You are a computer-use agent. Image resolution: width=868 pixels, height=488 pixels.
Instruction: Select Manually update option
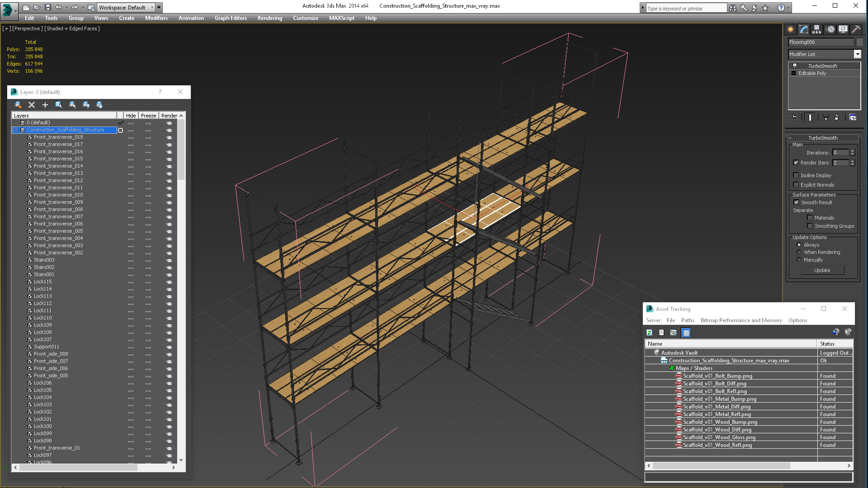click(799, 260)
